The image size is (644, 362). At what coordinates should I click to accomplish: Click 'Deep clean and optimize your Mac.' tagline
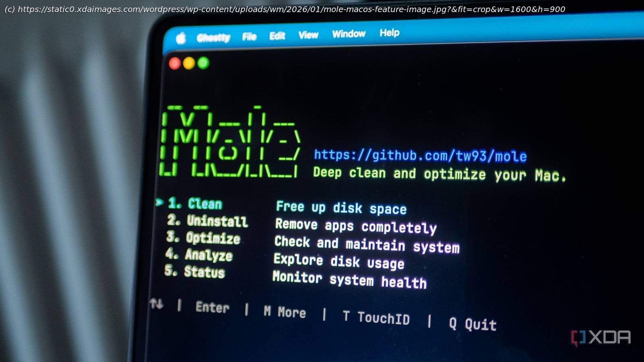point(440,174)
